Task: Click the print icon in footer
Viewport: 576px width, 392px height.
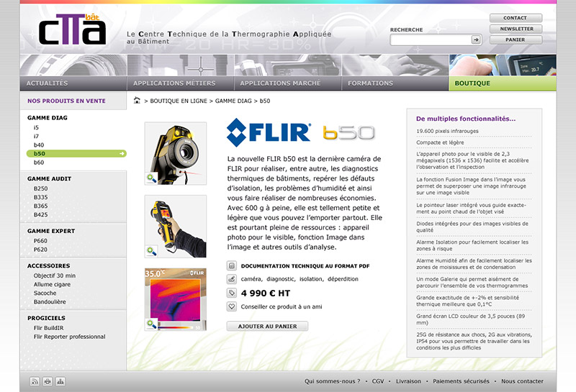Action: pos(48,381)
